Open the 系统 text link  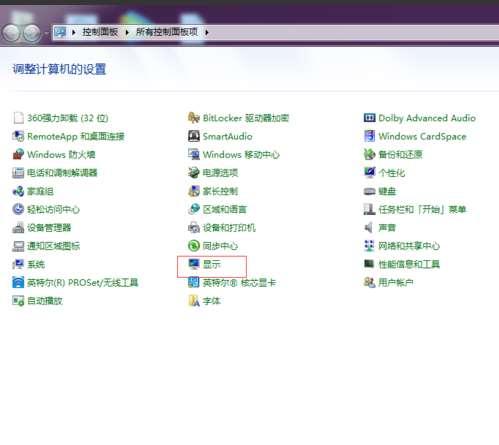[36, 264]
